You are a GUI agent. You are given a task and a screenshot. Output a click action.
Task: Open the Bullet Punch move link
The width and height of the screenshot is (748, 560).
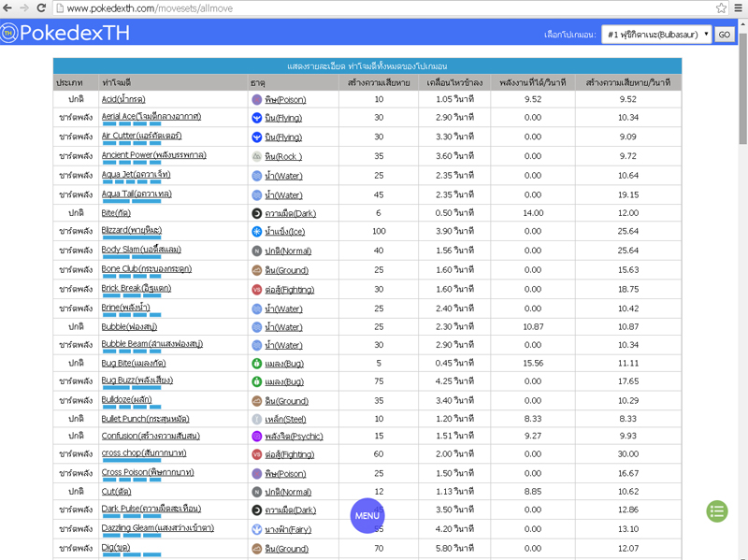(145, 419)
